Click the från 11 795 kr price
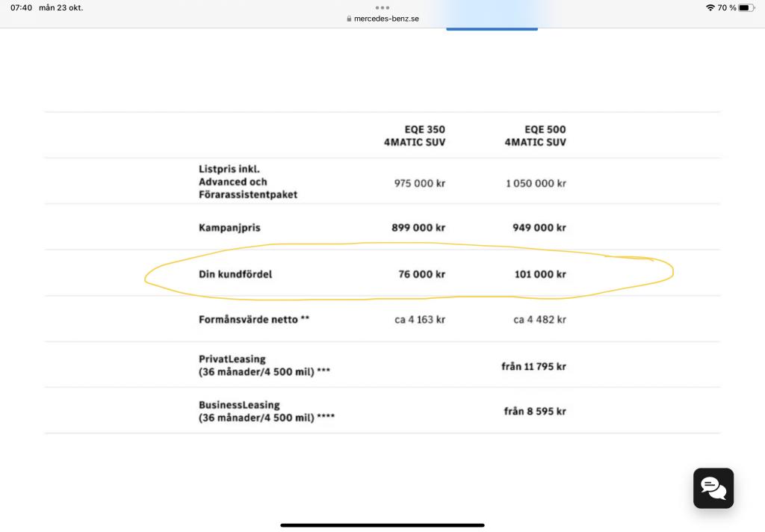The width and height of the screenshot is (765, 532). tap(533, 367)
